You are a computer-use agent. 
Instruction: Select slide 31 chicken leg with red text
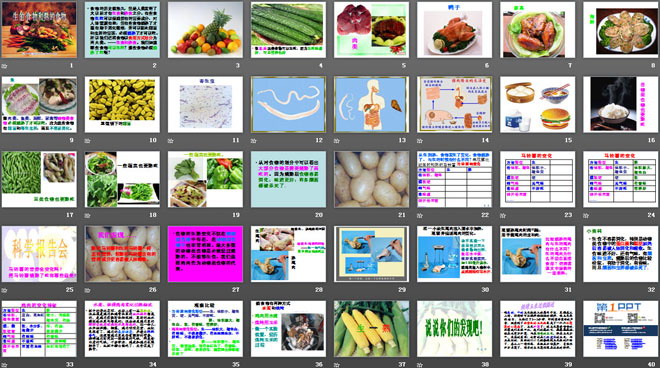538,254
